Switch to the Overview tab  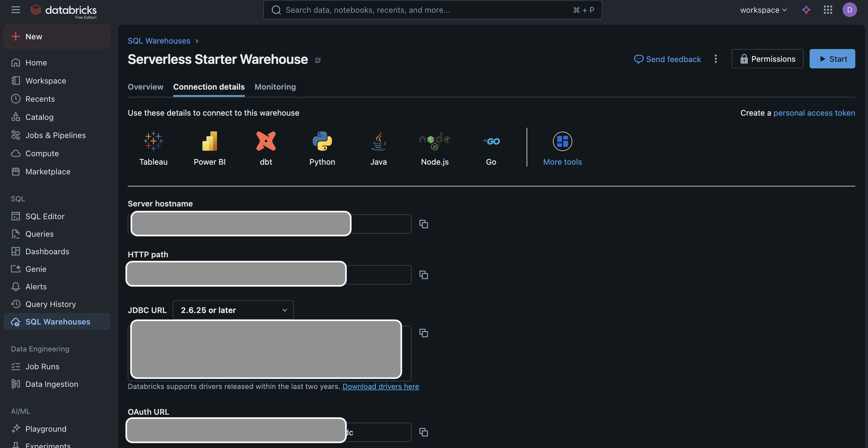point(145,87)
